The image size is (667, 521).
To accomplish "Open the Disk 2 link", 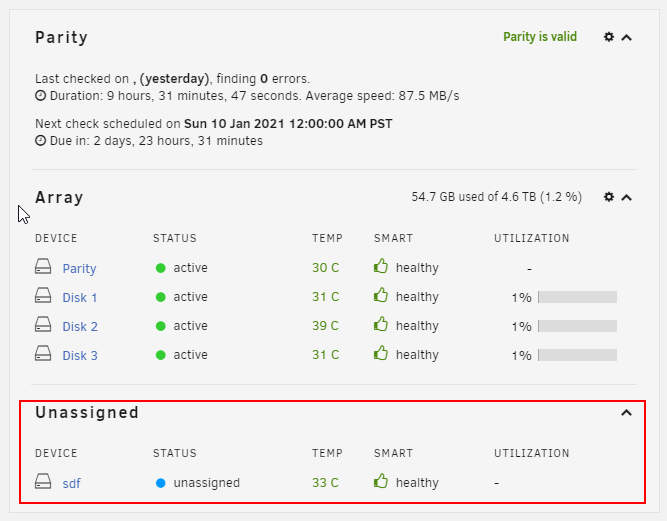I will click(80, 326).
